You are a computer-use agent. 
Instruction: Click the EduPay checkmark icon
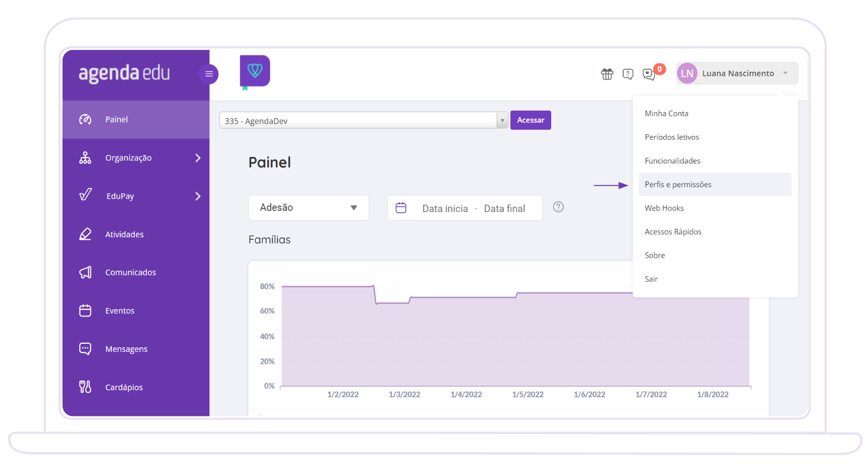pyautogui.click(x=85, y=195)
